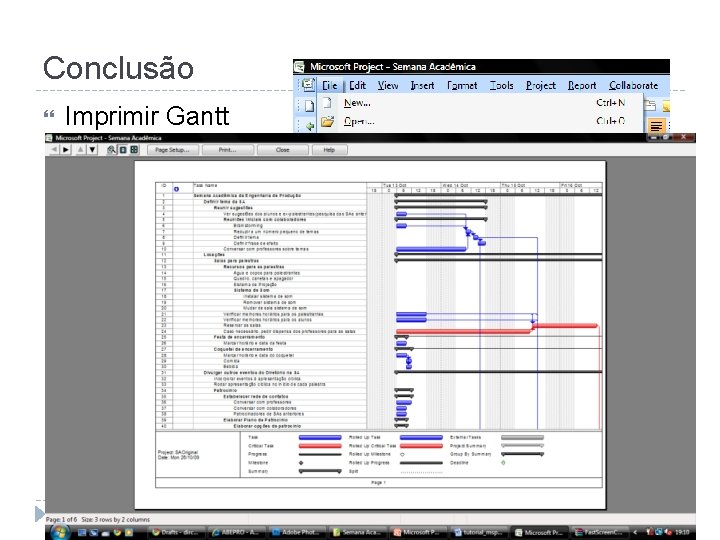The width and height of the screenshot is (720, 540).
Task: Open Adobe Photoshop taskbar button
Action: (x=297, y=533)
